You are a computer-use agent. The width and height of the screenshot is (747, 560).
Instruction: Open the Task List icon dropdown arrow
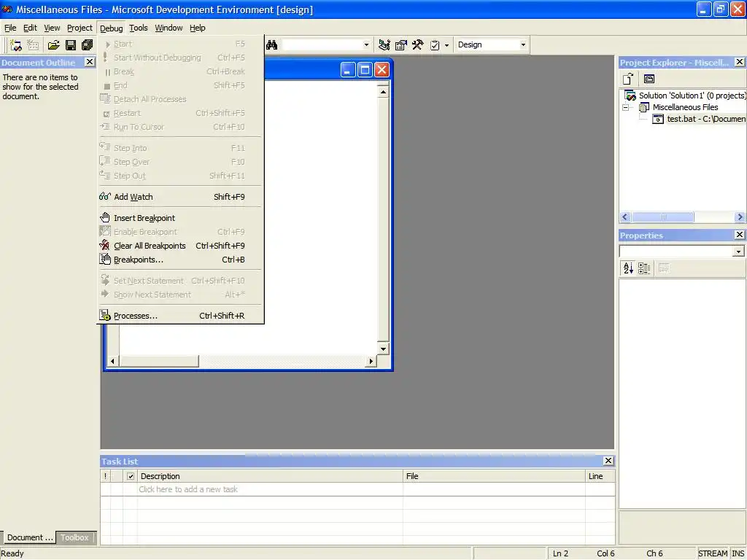[446, 45]
